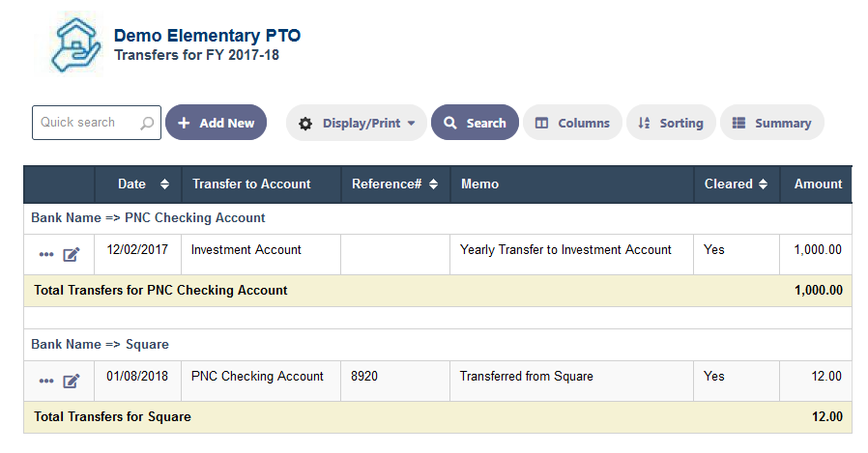Sort by Date using its sort arrows
Image resolution: width=868 pixels, height=453 pixels.
(x=164, y=184)
